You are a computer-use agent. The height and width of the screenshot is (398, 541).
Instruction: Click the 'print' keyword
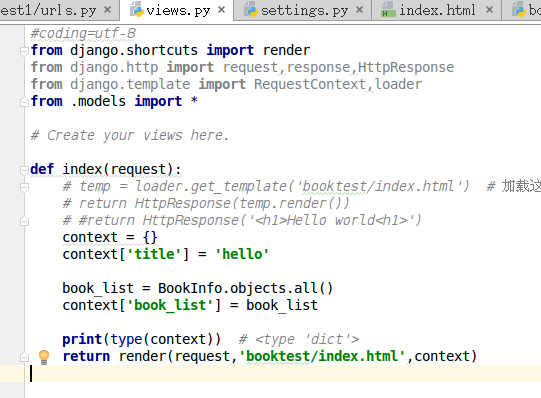(82, 339)
